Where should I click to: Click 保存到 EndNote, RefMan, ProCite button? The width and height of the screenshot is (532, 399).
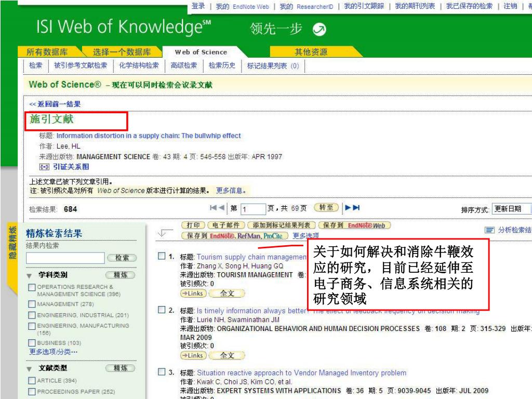coord(235,235)
